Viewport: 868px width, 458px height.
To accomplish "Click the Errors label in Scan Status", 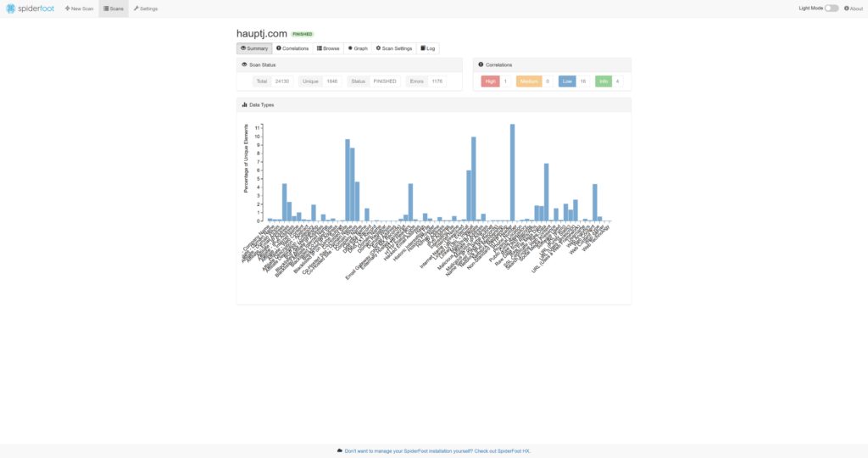I will point(417,81).
